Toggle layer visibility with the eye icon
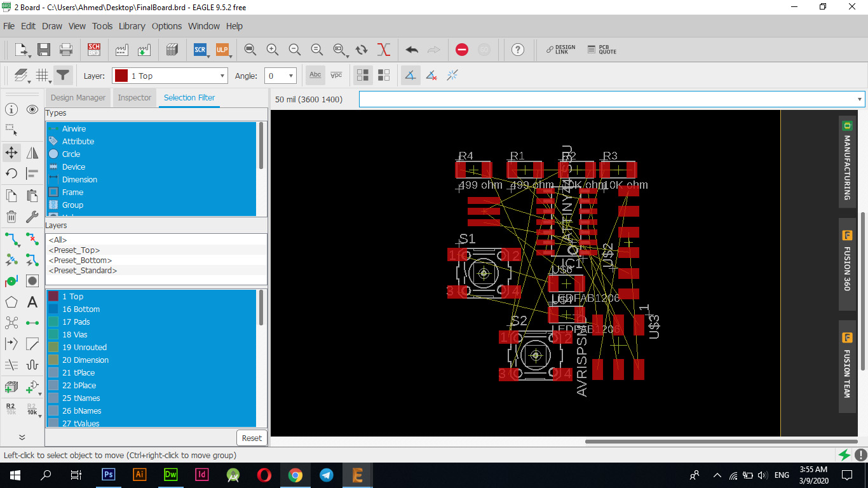Viewport: 868px width, 488px height. pyautogui.click(x=32, y=109)
